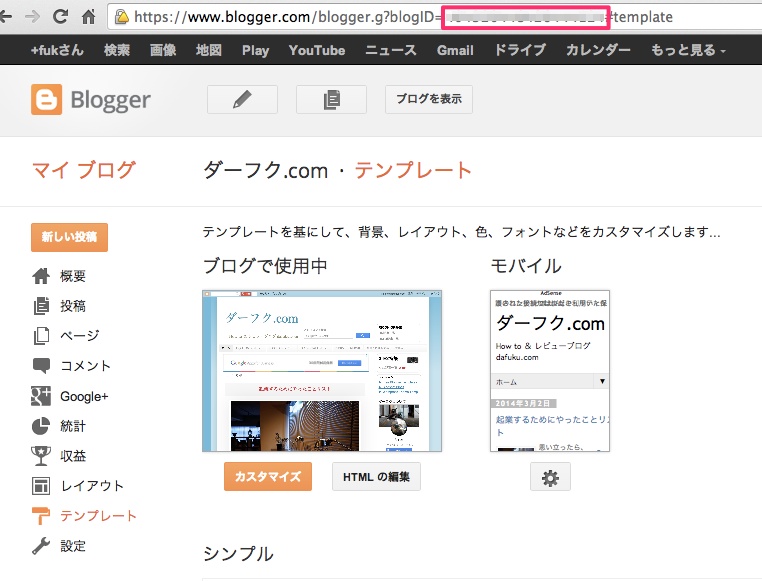
Task: Click the SSL padlock warning icon
Action: click(121, 17)
